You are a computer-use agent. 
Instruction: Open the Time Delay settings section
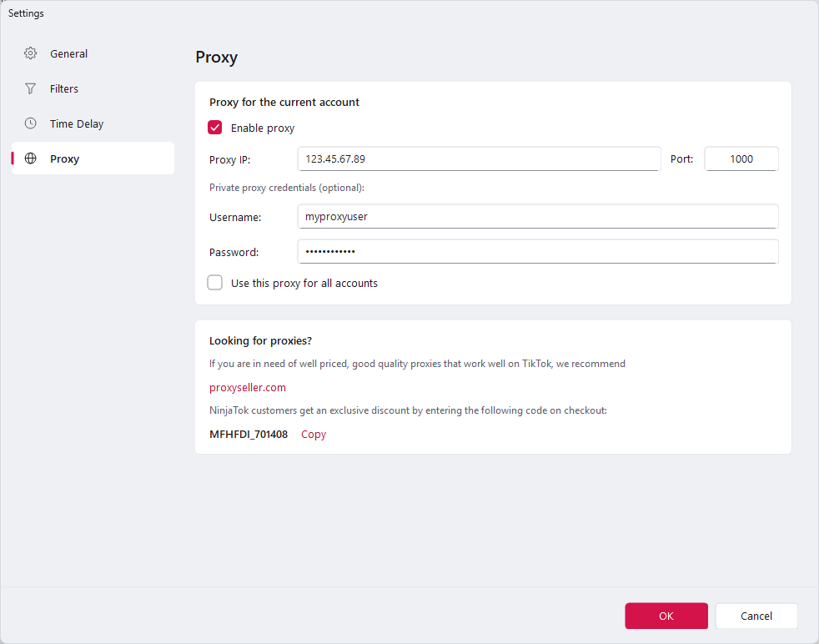coord(93,123)
